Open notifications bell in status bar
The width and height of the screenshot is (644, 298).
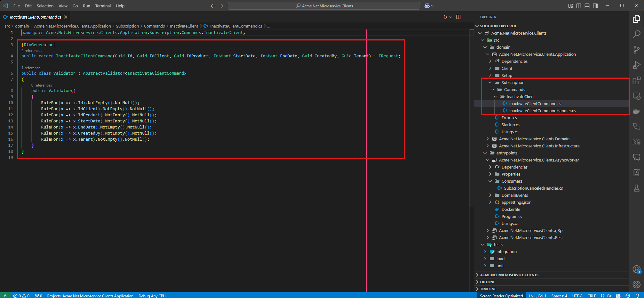[637, 295]
